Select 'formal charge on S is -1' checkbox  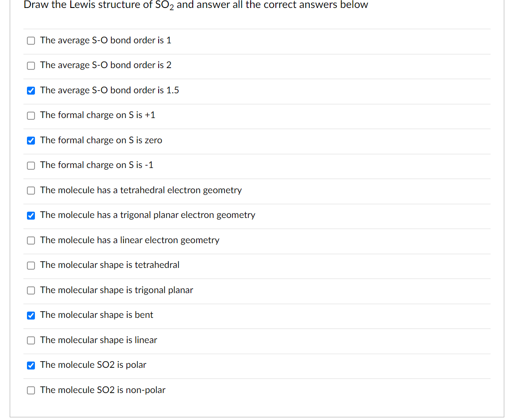pyautogui.click(x=31, y=165)
